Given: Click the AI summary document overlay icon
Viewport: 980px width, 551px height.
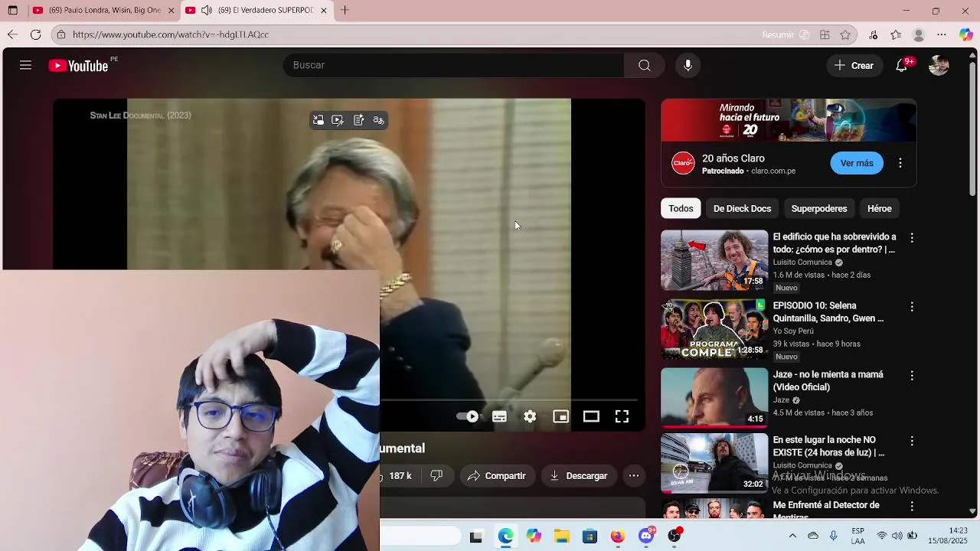Looking at the screenshot, I should tap(358, 120).
